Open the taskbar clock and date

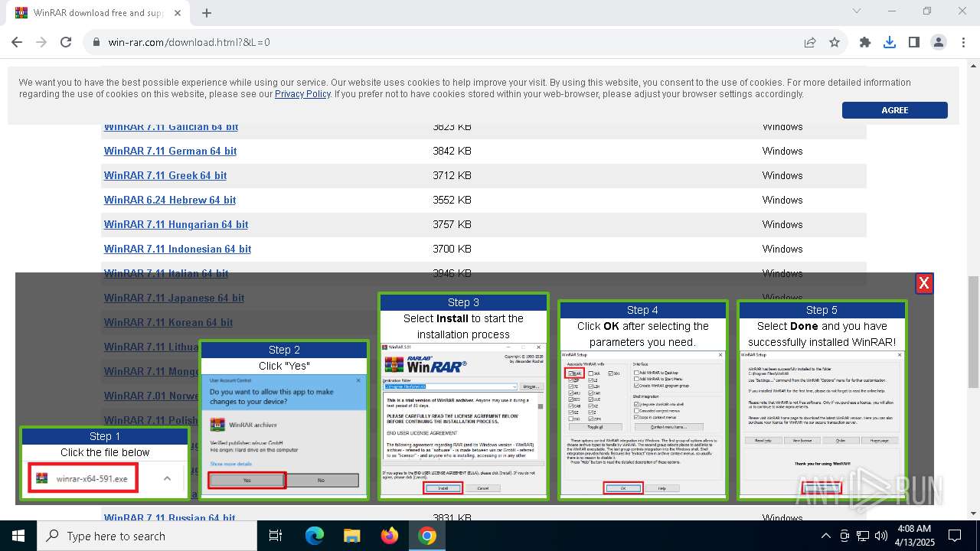pyautogui.click(x=913, y=536)
